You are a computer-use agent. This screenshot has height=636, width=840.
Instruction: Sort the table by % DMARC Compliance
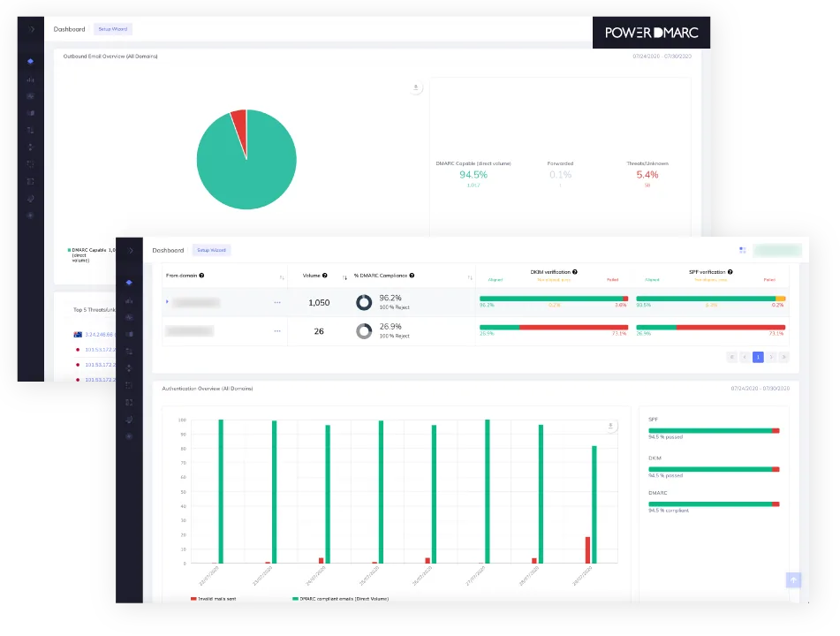[470, 277]
